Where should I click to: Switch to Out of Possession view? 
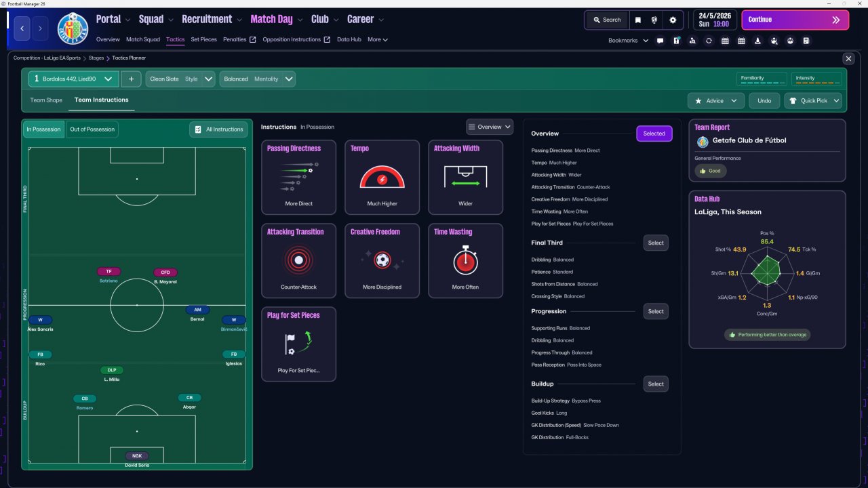[92, 129]
